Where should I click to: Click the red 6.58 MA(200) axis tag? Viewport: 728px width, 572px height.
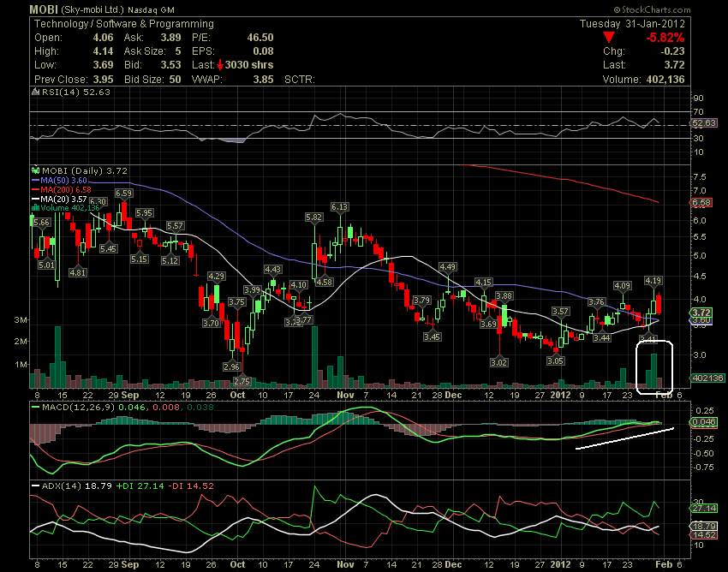(702, 202)
